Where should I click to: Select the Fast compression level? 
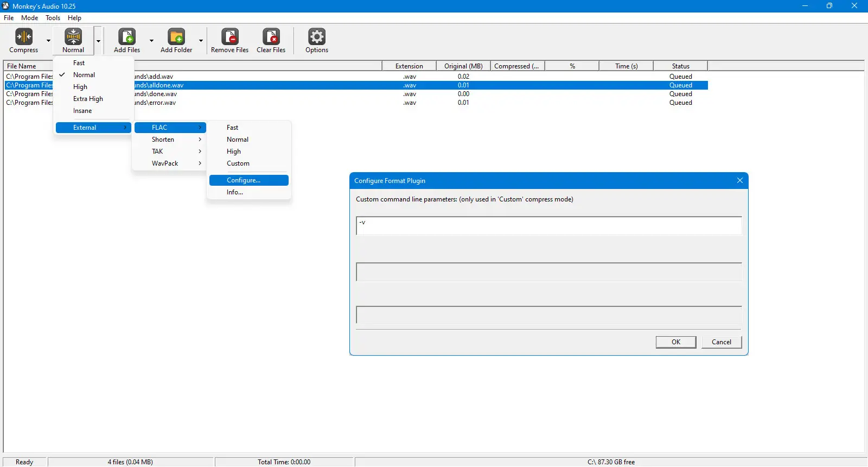[x=93, y=63]
